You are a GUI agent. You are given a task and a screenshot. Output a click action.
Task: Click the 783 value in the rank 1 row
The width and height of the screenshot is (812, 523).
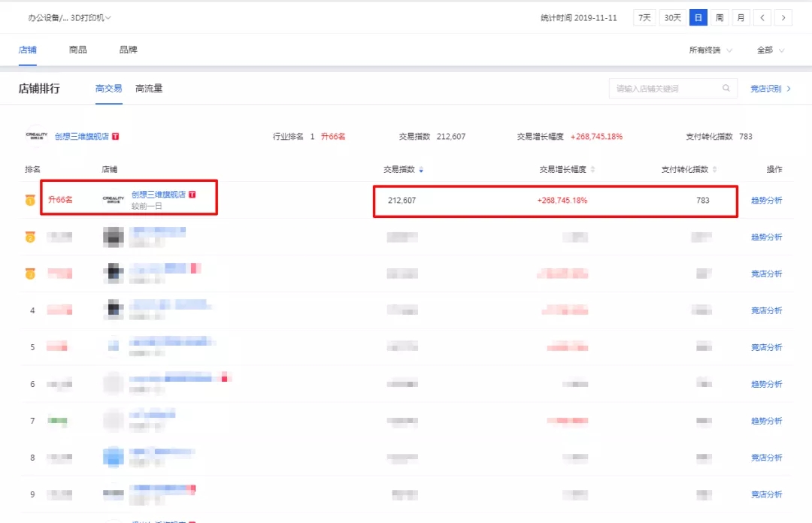[x=703, y=201]
